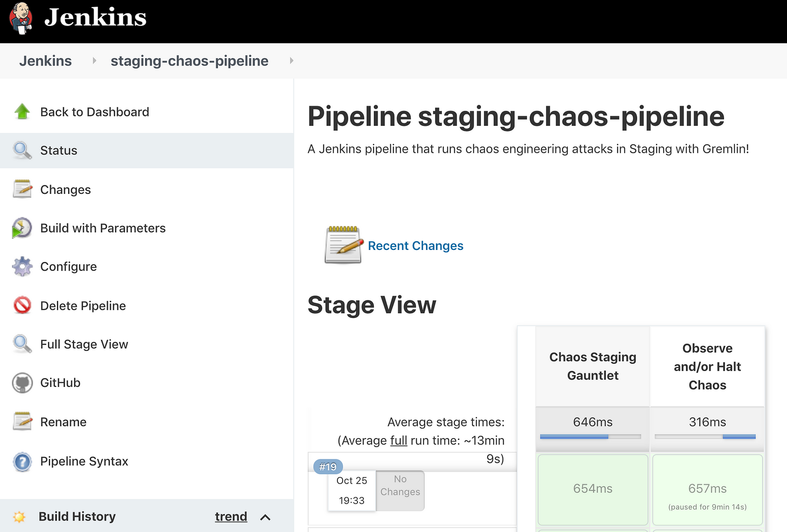Image resolution: width=787 pixels, height=532 pixels.
Task: Click the Recent Changes link
Action: [x=415, y=246]
